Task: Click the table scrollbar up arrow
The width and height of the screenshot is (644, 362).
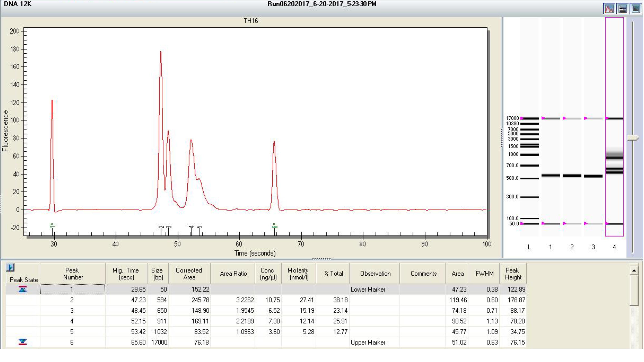Action: (634, 271)
